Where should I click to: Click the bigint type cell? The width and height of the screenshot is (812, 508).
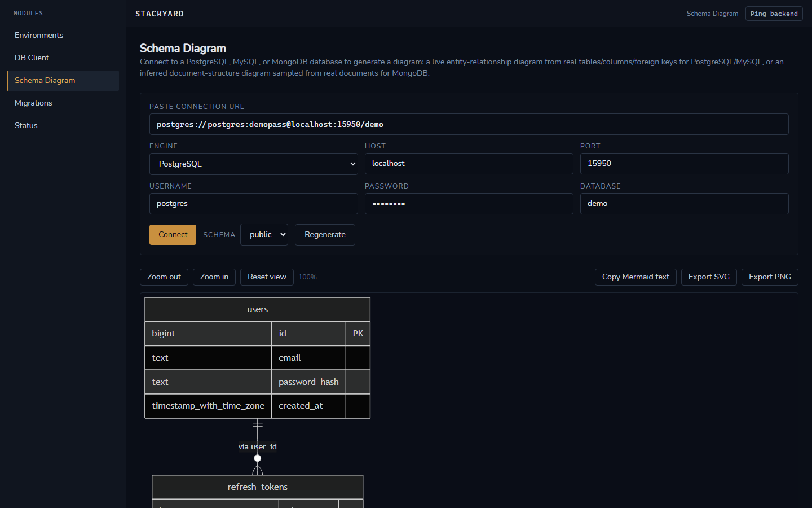tap(208, 334)
